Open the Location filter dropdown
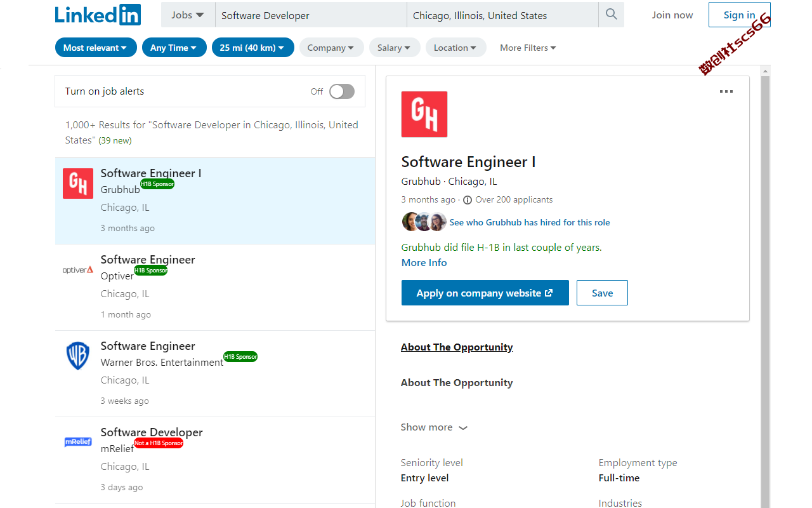This screenshot has height=508, width=812. tap(455, 48)
